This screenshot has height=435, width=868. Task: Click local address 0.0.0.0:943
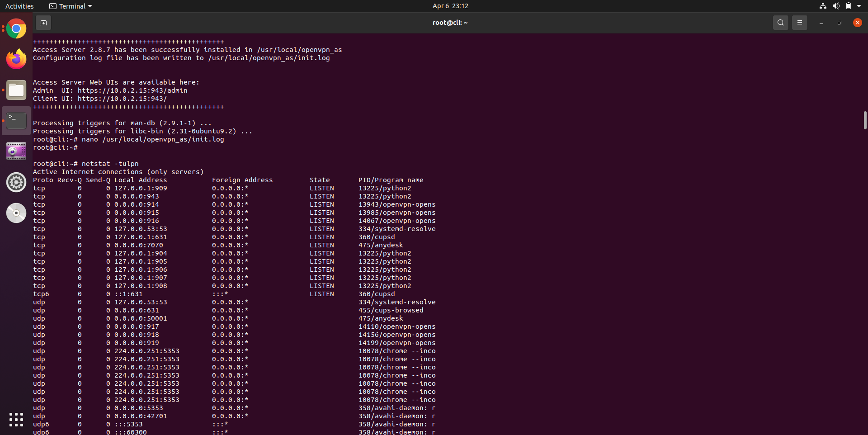[x=137, y=196]
